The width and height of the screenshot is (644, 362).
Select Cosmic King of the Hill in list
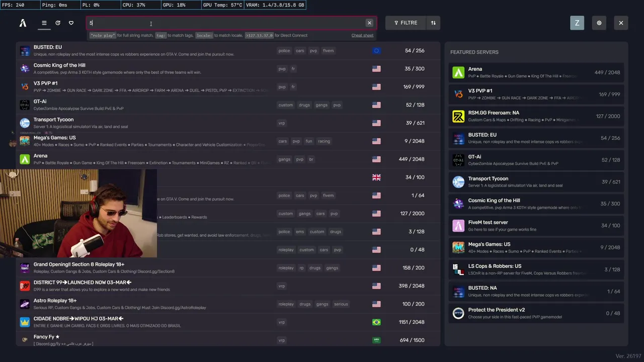[228, 68]
